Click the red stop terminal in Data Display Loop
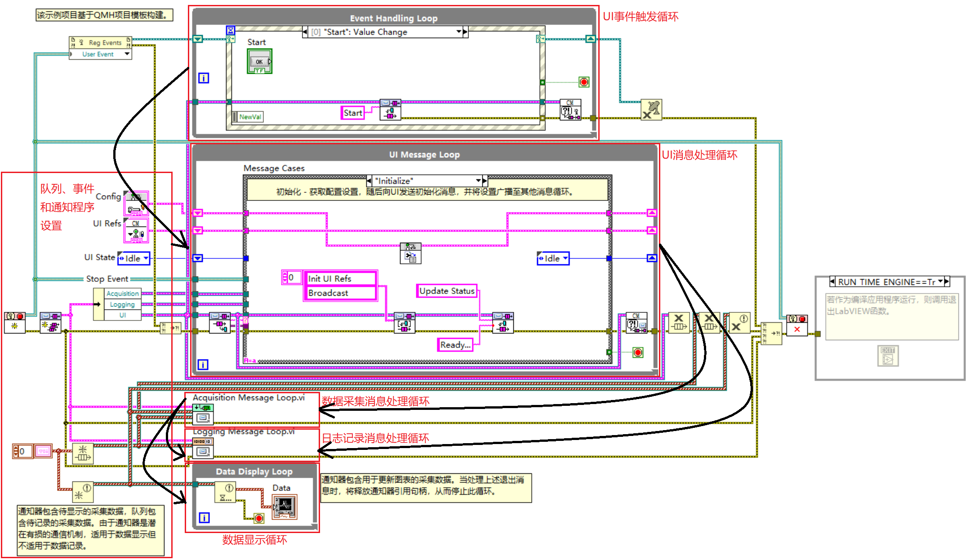The image size is (970, 560). 259,518
